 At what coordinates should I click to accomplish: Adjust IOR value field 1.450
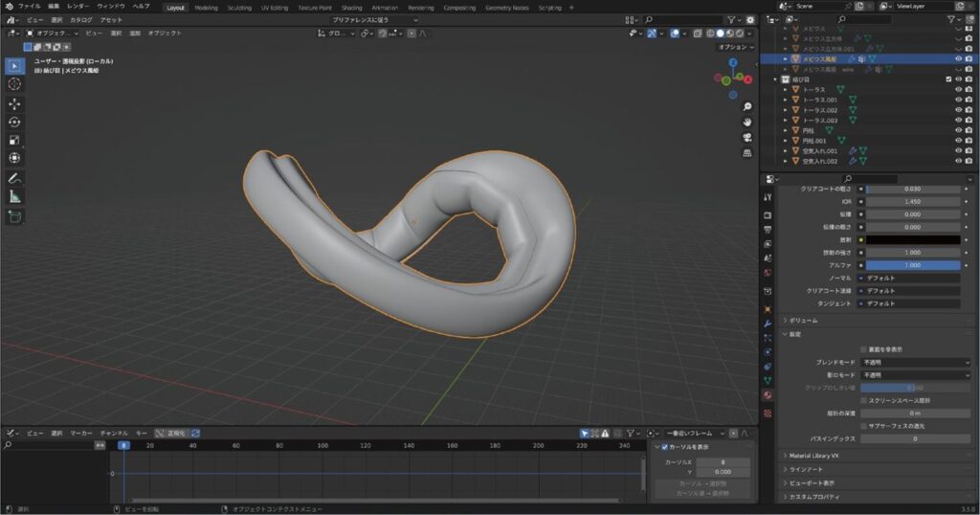click(913, 202)
